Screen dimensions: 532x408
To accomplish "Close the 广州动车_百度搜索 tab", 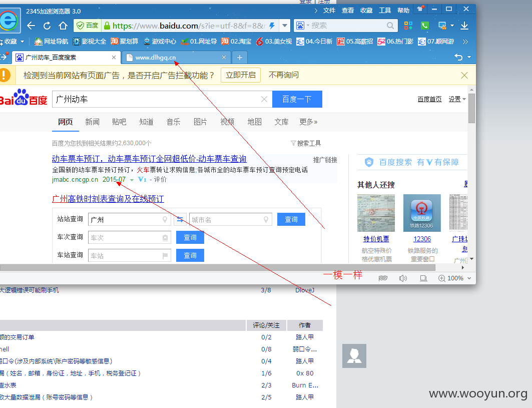I will pos(114,58).
